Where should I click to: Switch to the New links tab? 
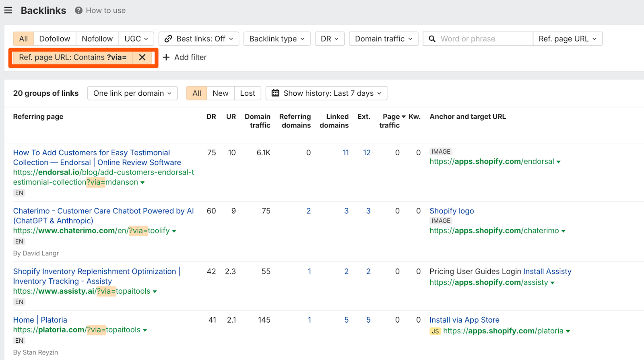tap(220, 93)
